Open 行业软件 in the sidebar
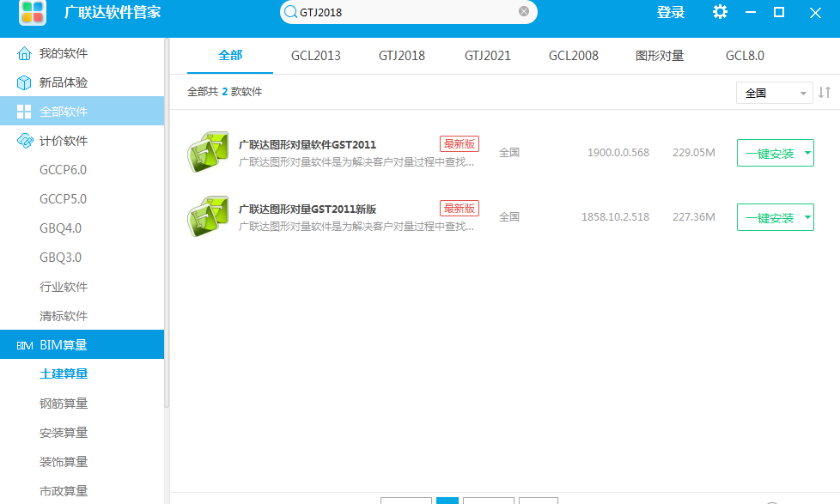 click(x=64, y=287)
